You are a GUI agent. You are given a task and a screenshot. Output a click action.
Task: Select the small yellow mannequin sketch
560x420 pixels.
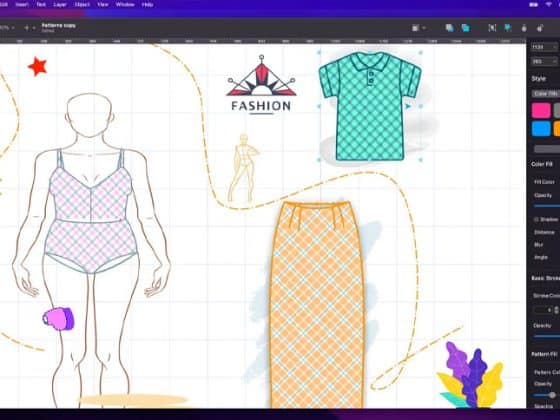243,168
